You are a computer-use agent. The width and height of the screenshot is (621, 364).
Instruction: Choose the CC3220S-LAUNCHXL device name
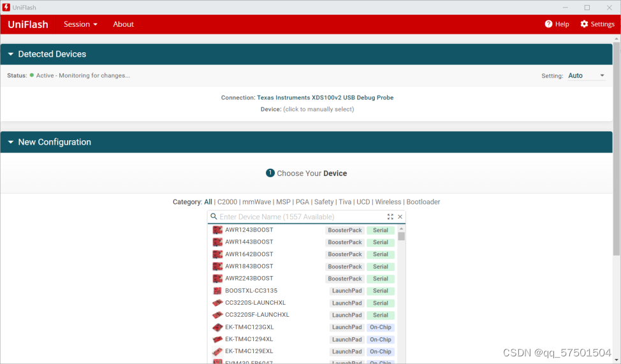click(256, 303)
